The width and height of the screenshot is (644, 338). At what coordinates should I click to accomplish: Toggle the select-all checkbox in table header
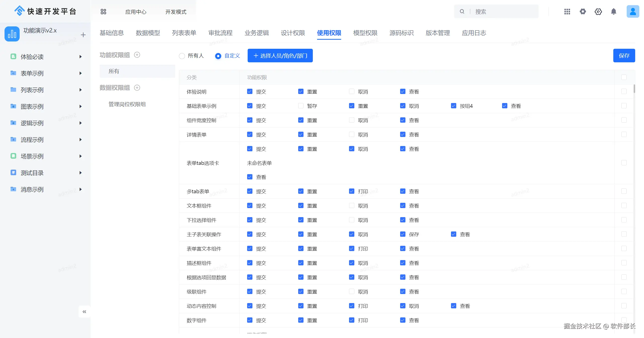pos(624,77)
